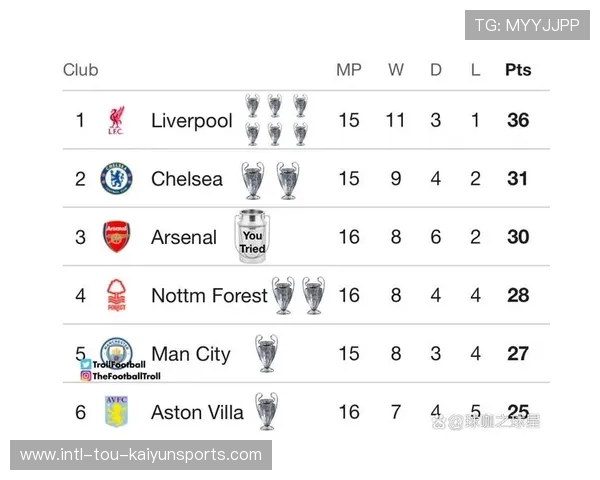The height and width of the screenshot is (480, 600).
Task: Click Liverpool's 36 points value
Action: [x=518, y=121]
